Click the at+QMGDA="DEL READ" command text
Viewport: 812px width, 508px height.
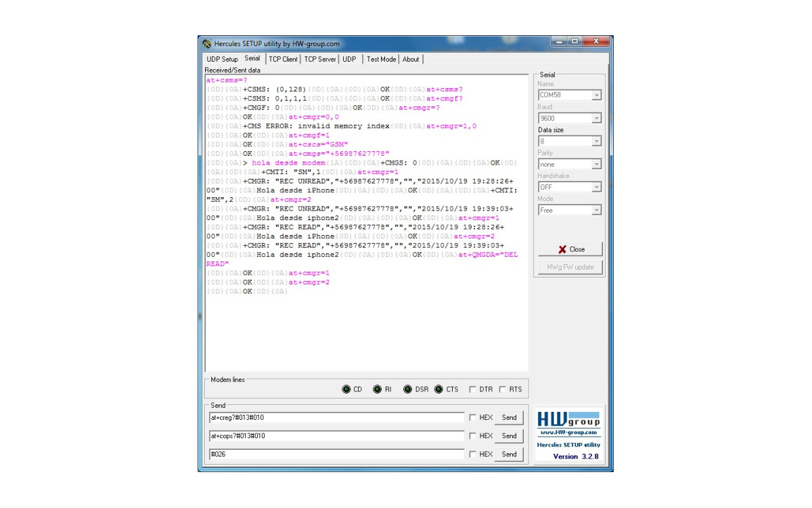click(x=362, y=259)
